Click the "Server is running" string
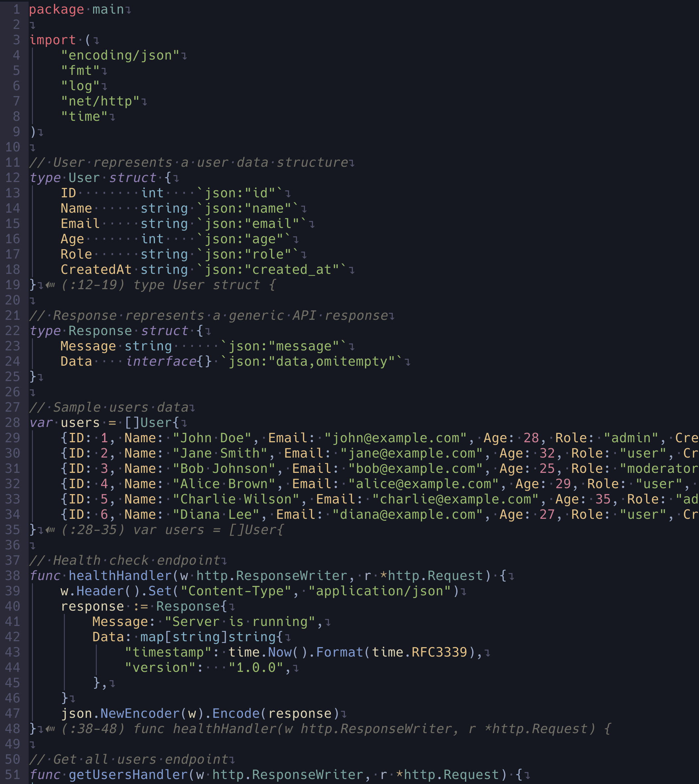 point(240,622)
